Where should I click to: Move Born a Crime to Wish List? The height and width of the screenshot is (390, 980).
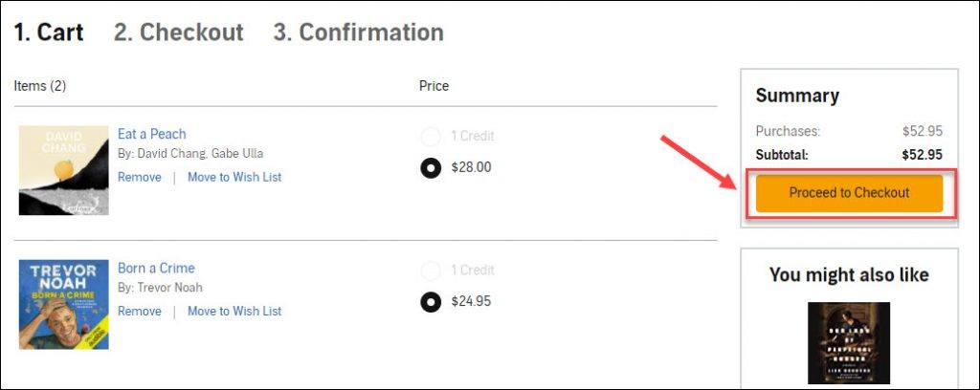click(234, 312)
